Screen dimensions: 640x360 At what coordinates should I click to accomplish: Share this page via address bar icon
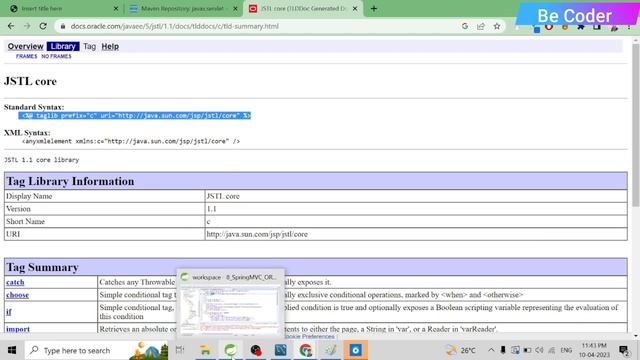pos(480,26)
